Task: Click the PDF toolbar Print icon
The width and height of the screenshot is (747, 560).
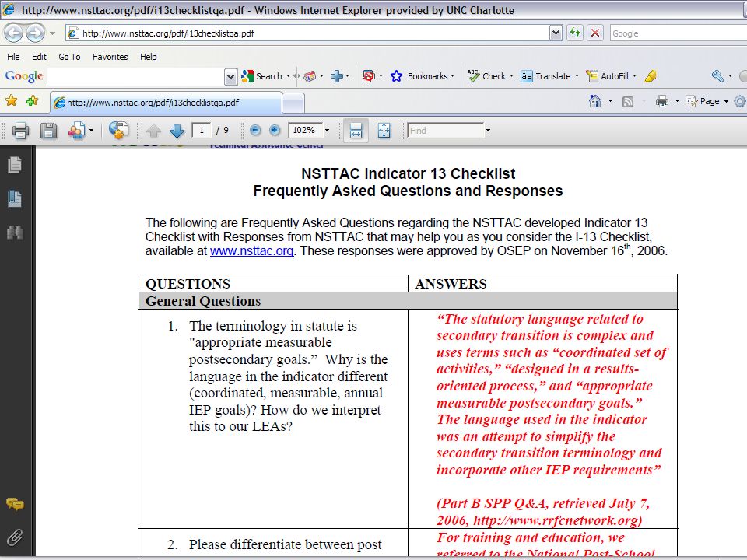Action: [x=20, y=130]
